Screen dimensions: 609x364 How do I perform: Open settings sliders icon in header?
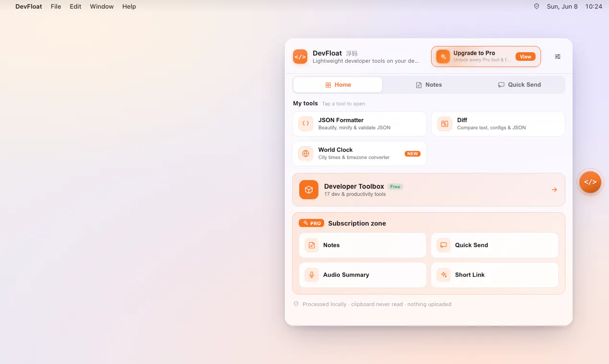click(558, 57)
